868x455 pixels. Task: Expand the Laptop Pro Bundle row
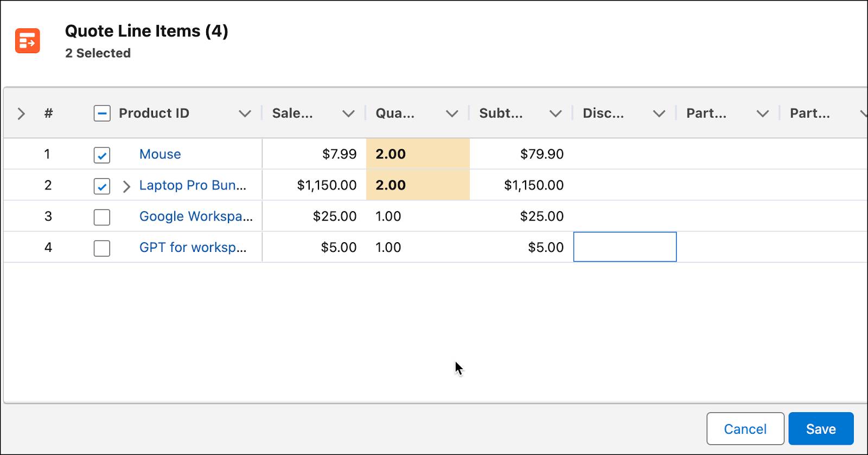pos(126,186)
